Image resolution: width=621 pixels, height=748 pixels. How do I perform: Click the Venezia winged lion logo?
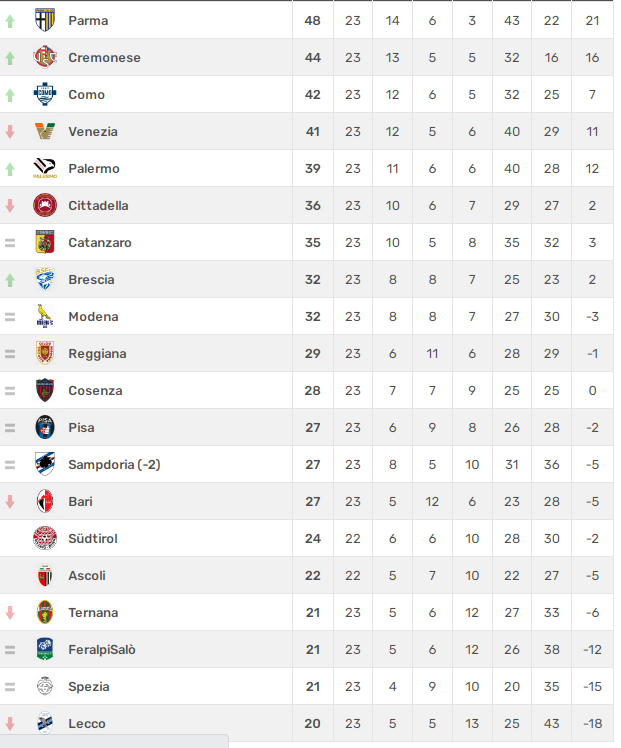pyautogui.click(x=45, y=131)
